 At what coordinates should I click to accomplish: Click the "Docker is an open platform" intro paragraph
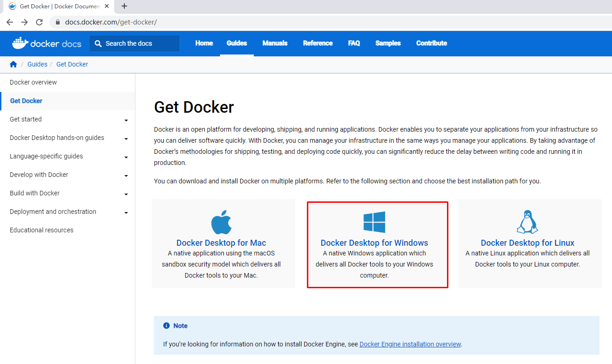(376, 146)
